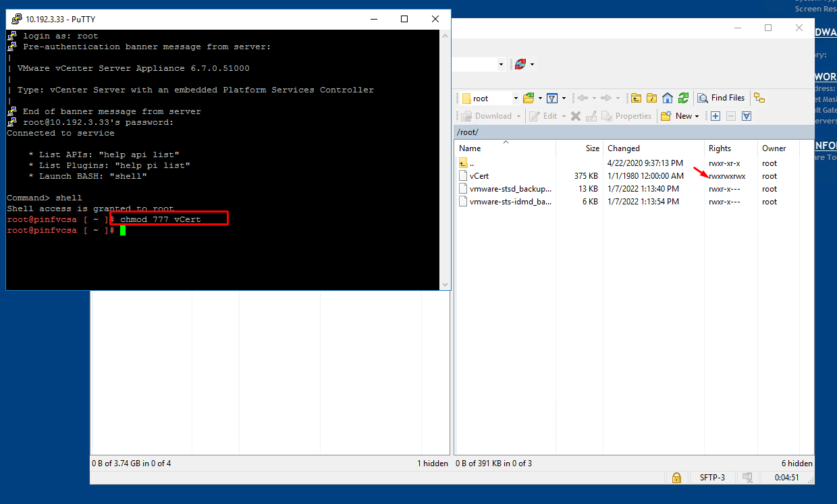Refresh the remote panel with green arrows icon
The width and height of the screenshot is (837, 504).
tap(683, 98)
